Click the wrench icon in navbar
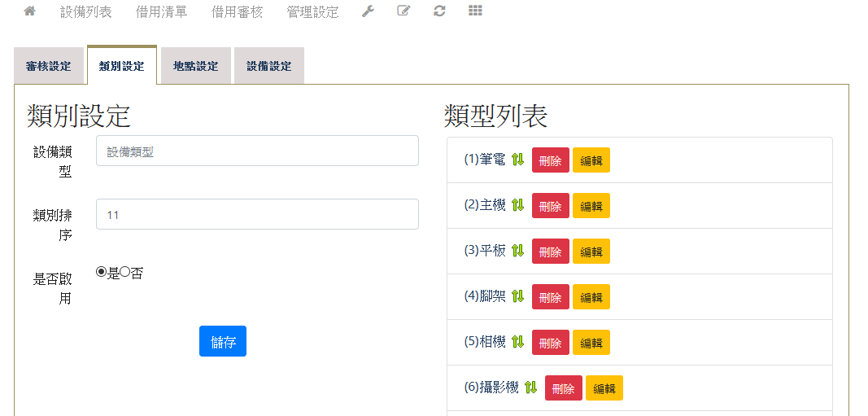 [x=368, y=11]
